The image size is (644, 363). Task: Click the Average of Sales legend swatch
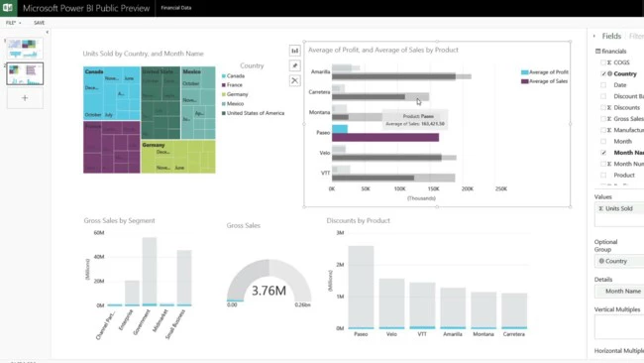(524, 81)
